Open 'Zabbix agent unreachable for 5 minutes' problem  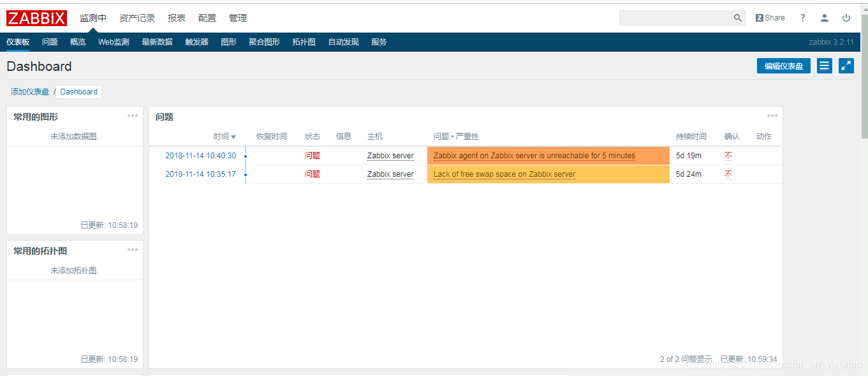click(534, 156)
